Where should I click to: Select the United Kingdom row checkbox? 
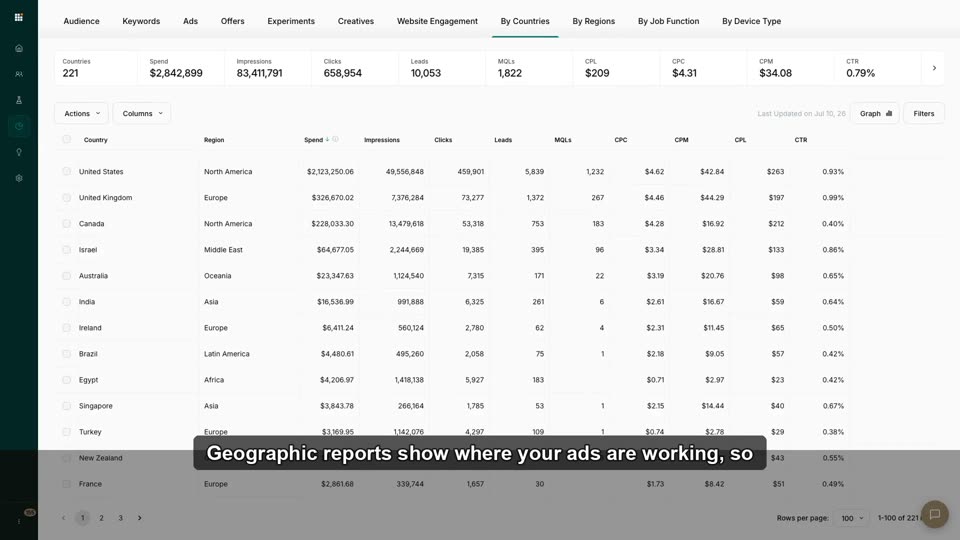(x=67, y=198)
